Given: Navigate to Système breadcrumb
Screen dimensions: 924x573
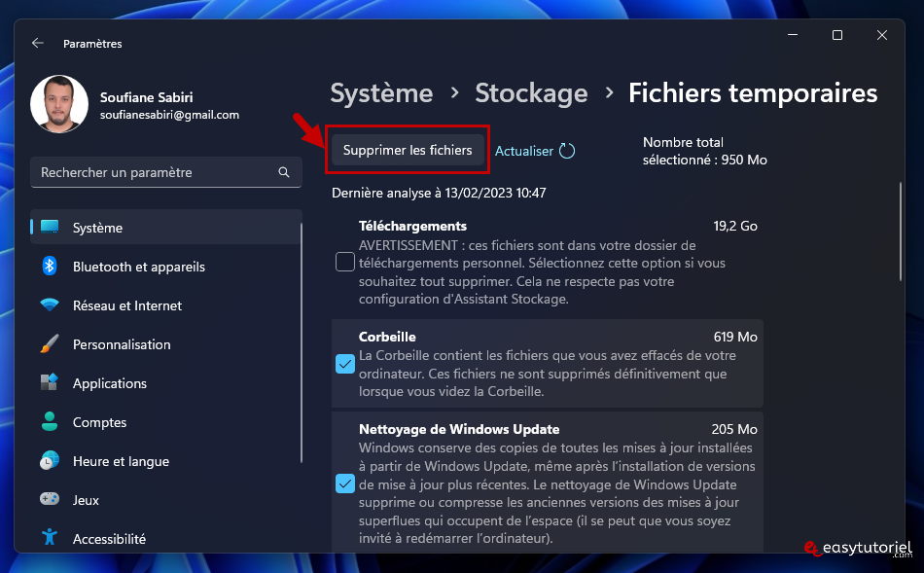Looking at the screenshot, I should coord(381,93).
